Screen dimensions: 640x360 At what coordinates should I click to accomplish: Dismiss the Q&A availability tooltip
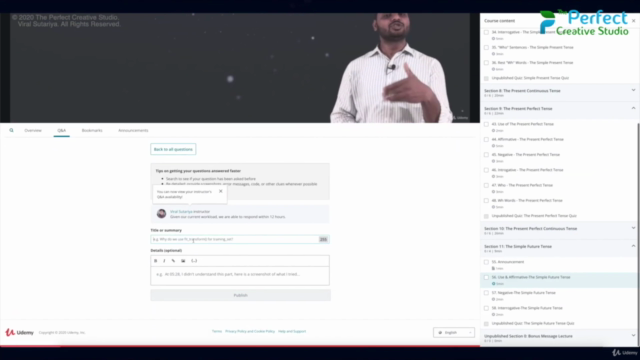click(x=221, y=191)
